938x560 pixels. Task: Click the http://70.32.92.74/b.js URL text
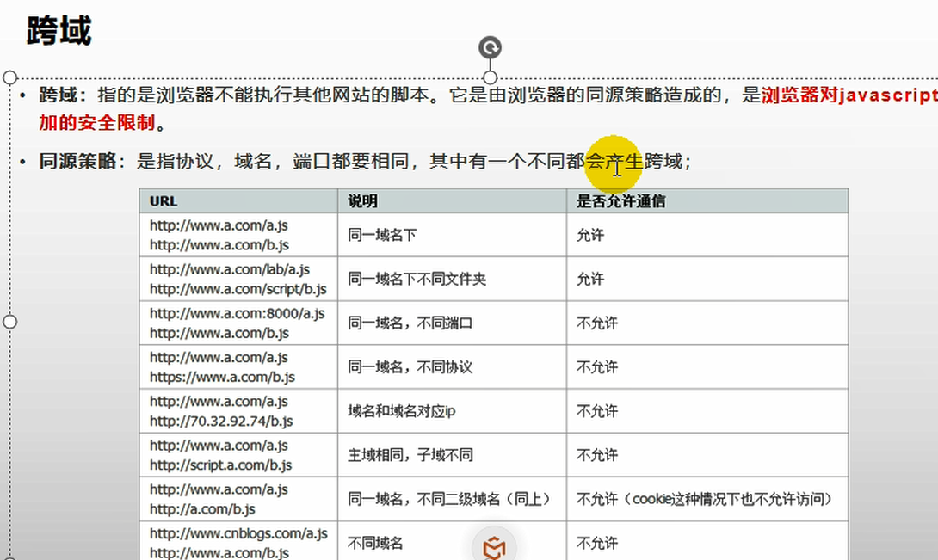[x=221, y=421]
